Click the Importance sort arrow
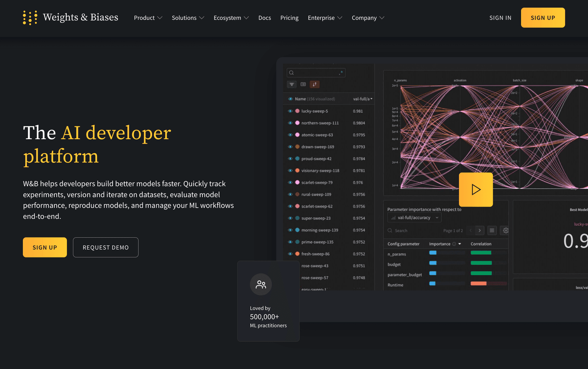Screen dimensions: 588x369 [460, 244]
